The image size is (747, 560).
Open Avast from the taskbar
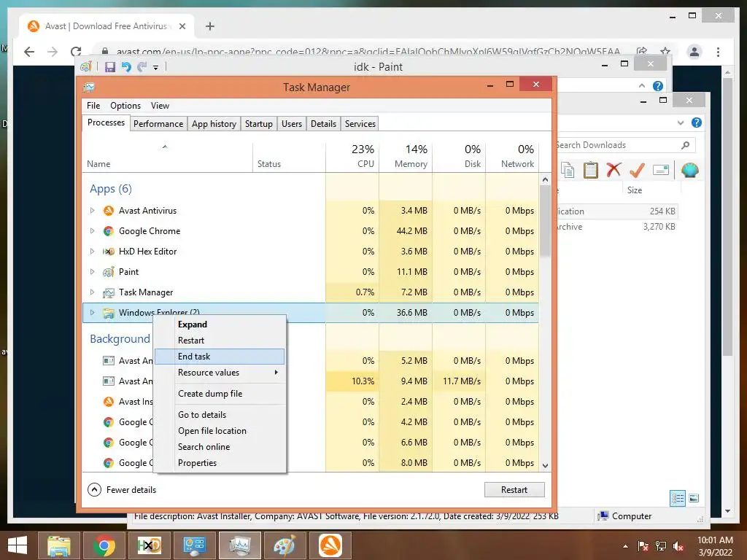(x=330, y=545)
